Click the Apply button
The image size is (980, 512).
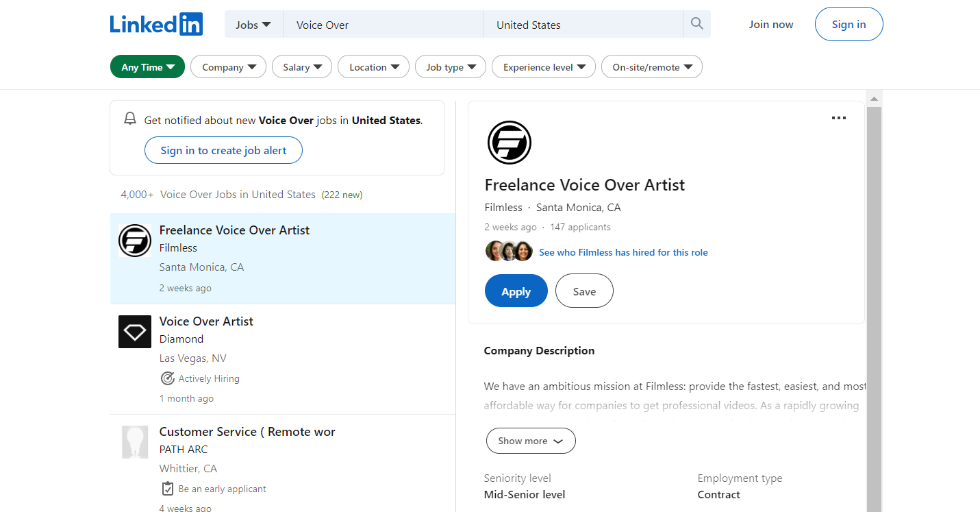pyautogui.click(x=516, y=291)
